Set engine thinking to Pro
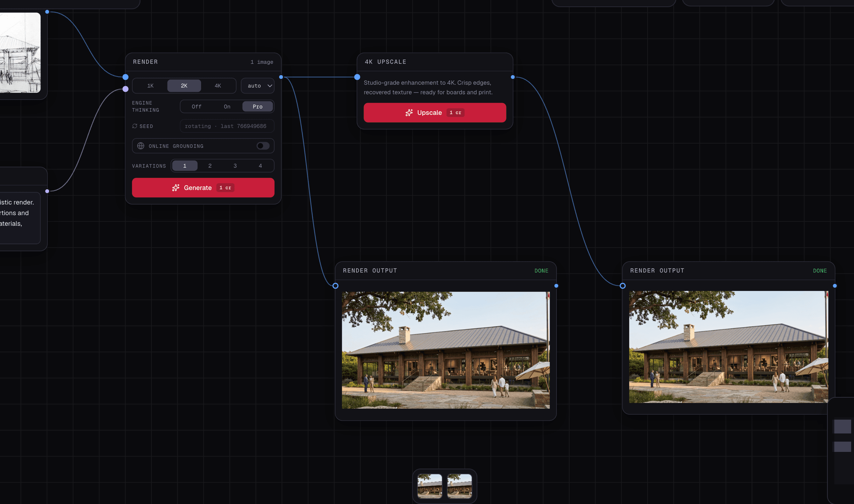Image resolution: width=854 pixels, height=504 pixels. click(257, 107)
